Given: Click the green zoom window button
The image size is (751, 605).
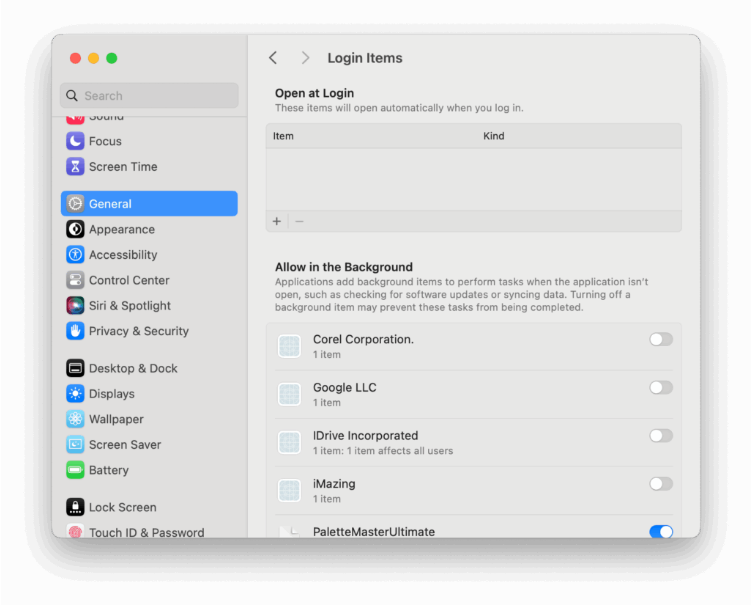Looking at the screenshot, I should coord(112,58).
